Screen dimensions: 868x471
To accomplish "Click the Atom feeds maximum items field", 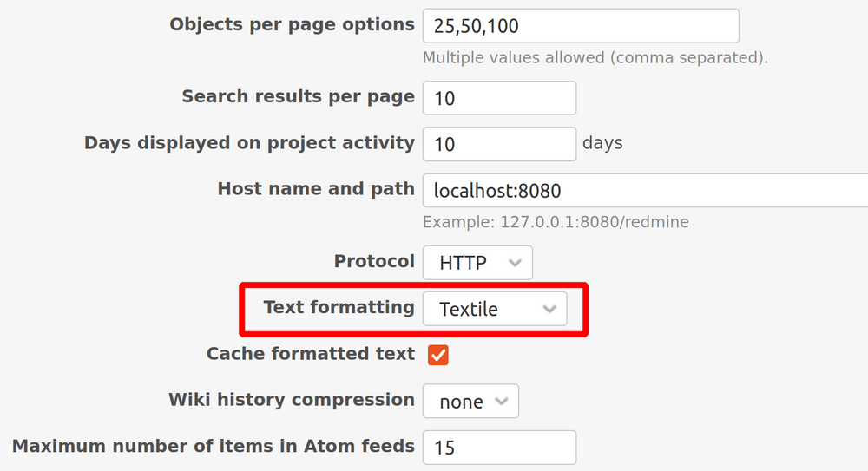I will tap(499, 448).
